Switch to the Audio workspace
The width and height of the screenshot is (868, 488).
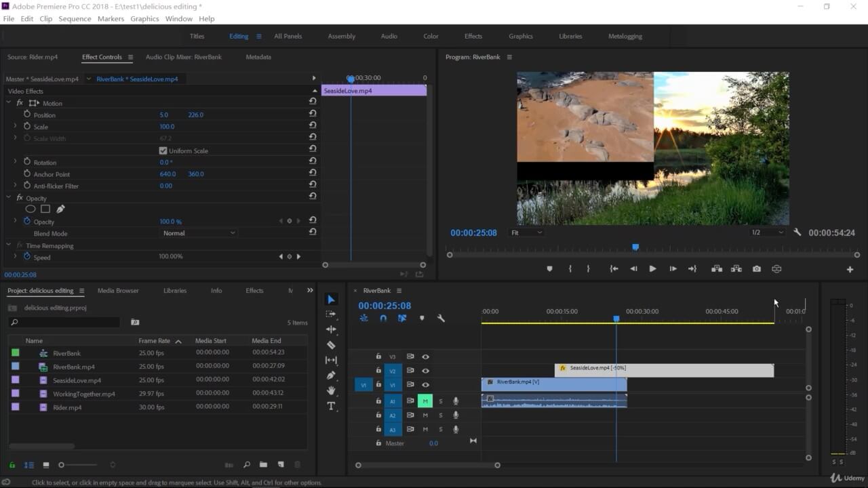tap(389, 37)
